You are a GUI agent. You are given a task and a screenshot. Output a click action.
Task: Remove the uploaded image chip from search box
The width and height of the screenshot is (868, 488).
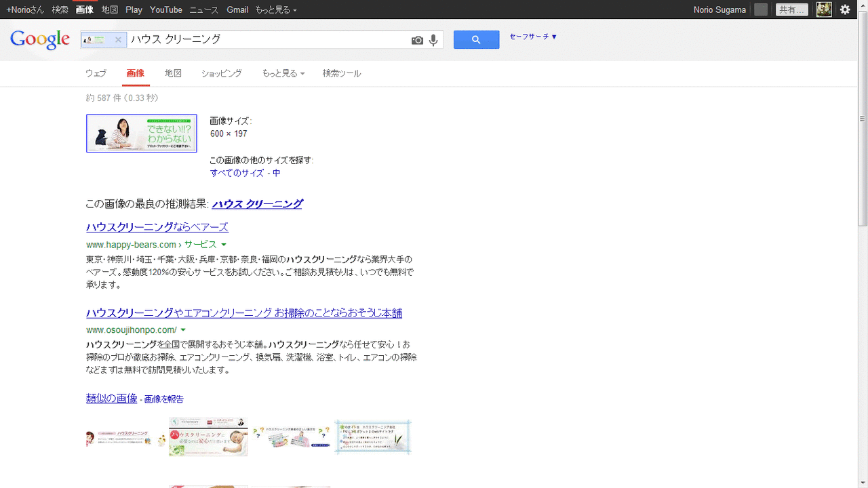click(118, 40)
